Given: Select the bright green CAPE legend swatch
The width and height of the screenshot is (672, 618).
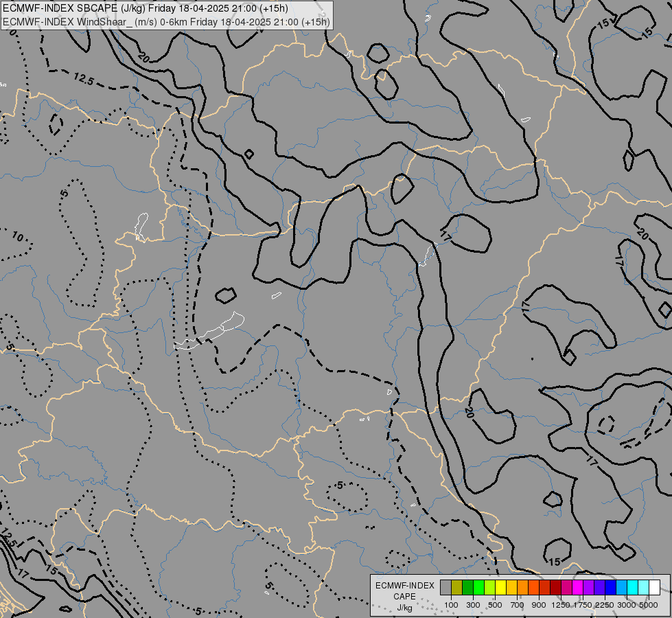Looking at the screenshot, I should coord(478,587).
